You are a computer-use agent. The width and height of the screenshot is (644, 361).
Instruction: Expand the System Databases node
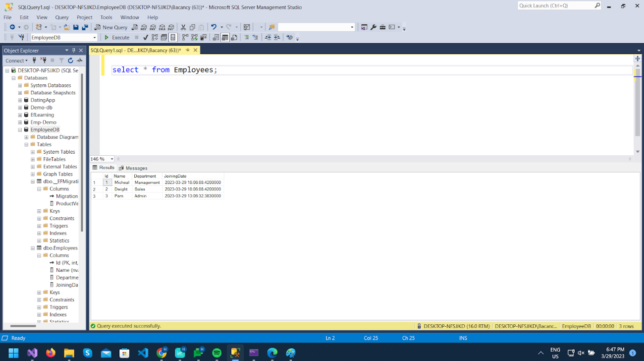pos(20,85)
